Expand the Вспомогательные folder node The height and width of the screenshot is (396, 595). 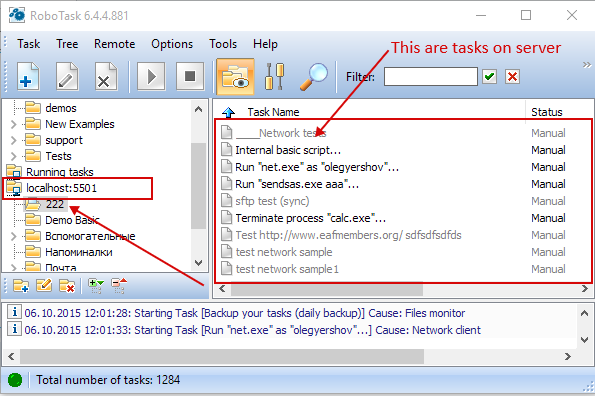coord(14,236)
